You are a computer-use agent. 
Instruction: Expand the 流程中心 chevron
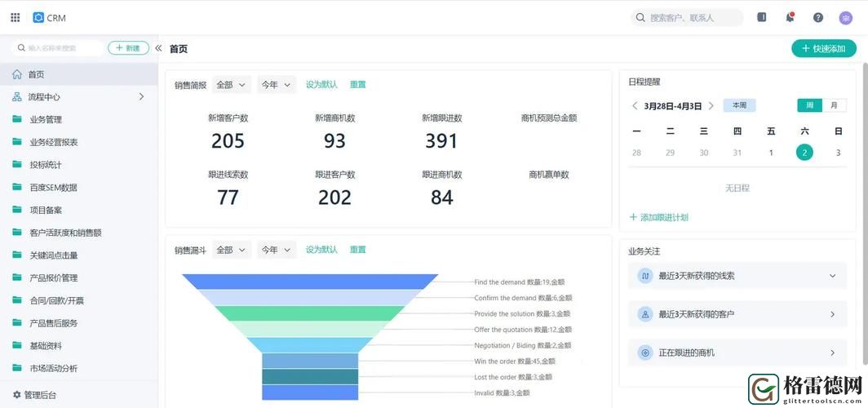[141, 97]
